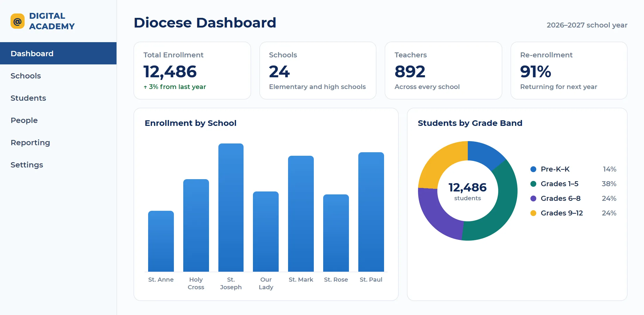
Task: Navigate to People in the sidebar
Action: [58, 120]
